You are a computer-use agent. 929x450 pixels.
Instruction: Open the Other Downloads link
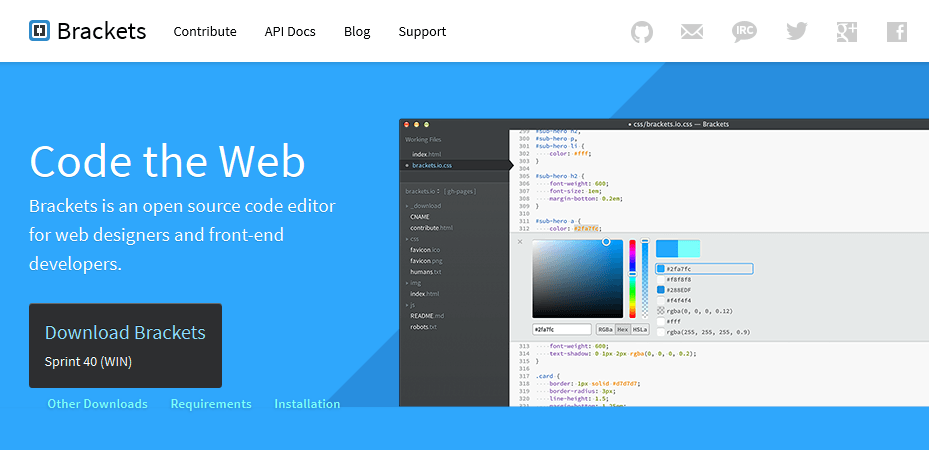[97, 404]
